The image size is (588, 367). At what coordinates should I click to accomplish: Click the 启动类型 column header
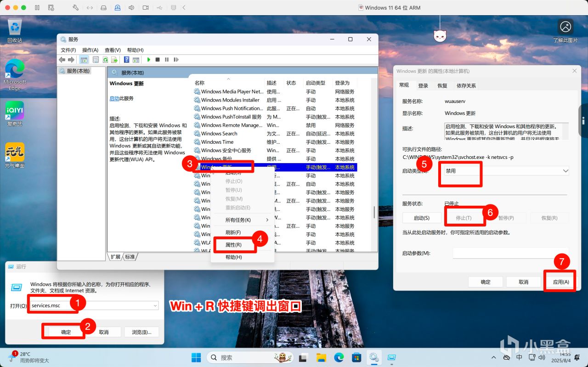318,83
